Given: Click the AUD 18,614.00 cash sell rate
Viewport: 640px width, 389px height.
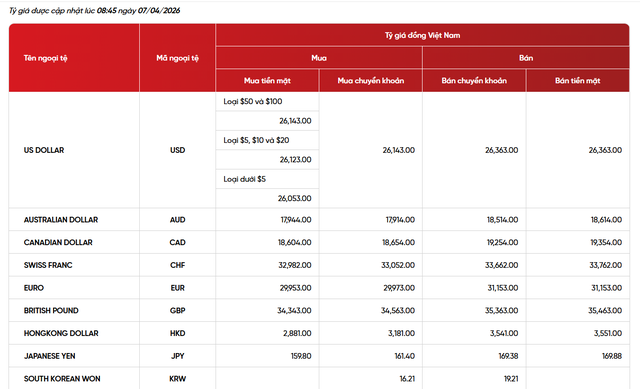Looking at the screenshot, I should tap(606, 220).
